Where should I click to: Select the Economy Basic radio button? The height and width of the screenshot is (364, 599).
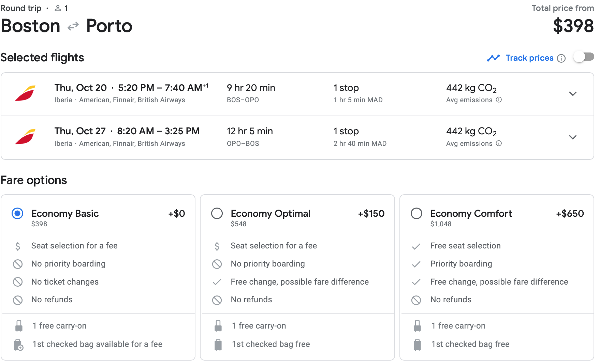[x=17, y=214]
